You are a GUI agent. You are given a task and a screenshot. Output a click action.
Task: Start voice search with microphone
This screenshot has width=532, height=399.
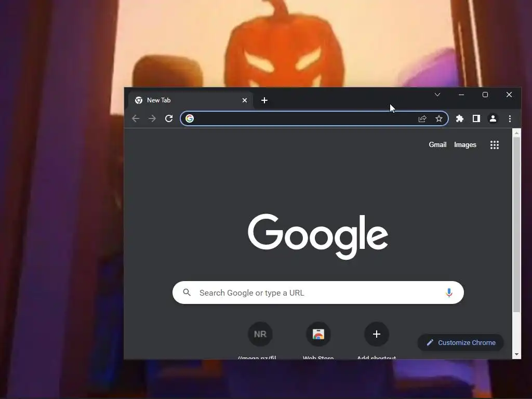[449, 292]
